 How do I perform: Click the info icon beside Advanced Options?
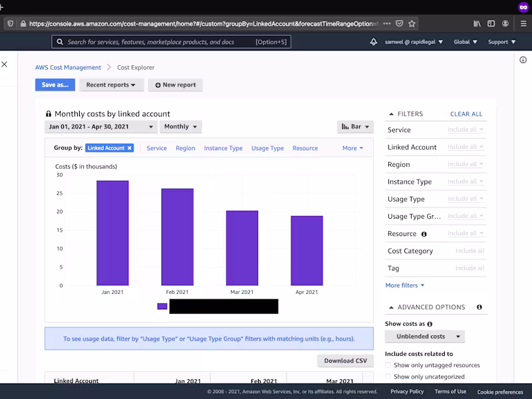[479, 307]
